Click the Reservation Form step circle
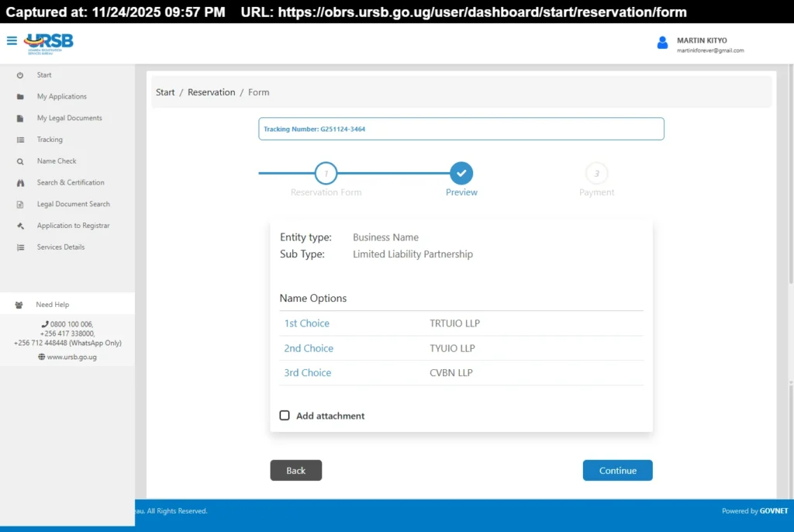Screen dimensions: 794x532 pos(326,174)
